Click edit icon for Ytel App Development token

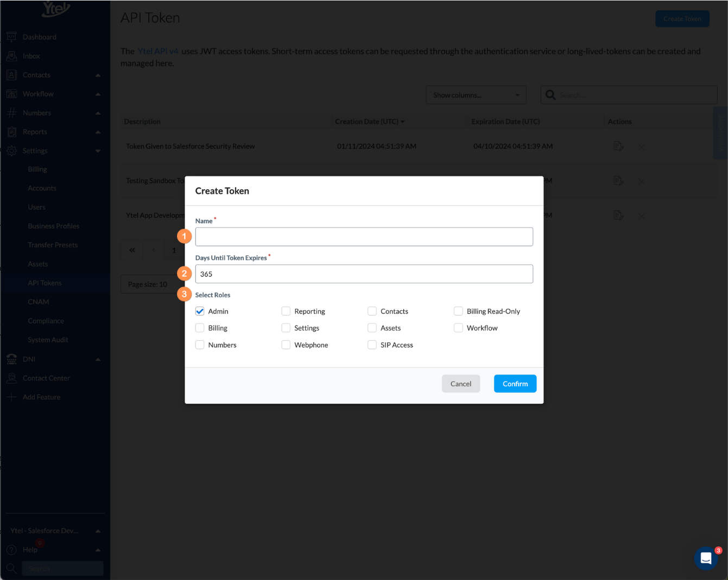coord(618,215)
